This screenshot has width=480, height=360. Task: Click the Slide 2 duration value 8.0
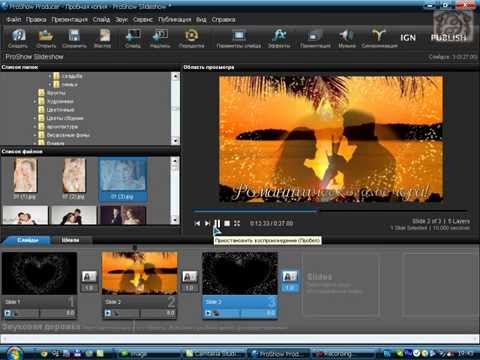coord(170,313)
